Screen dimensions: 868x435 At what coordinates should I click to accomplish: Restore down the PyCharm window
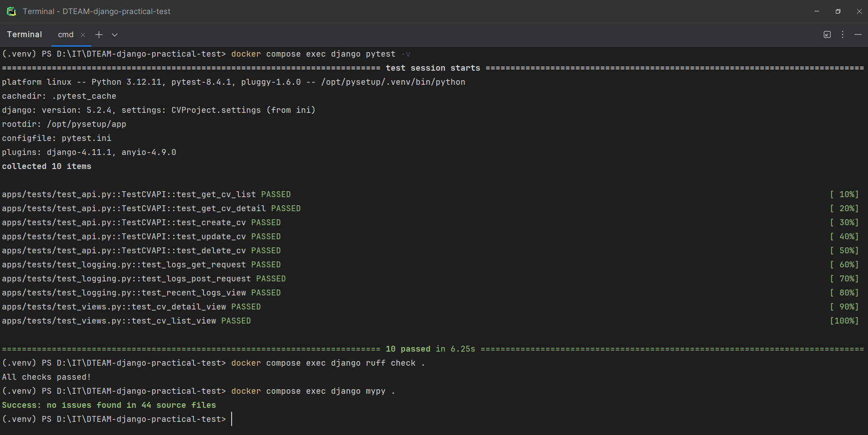point(838,11)
